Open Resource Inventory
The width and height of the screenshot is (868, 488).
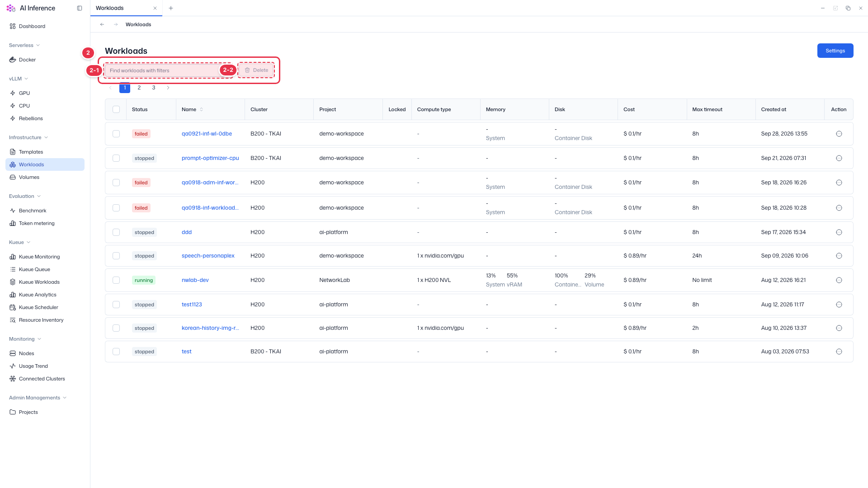(x=41, y=320)
